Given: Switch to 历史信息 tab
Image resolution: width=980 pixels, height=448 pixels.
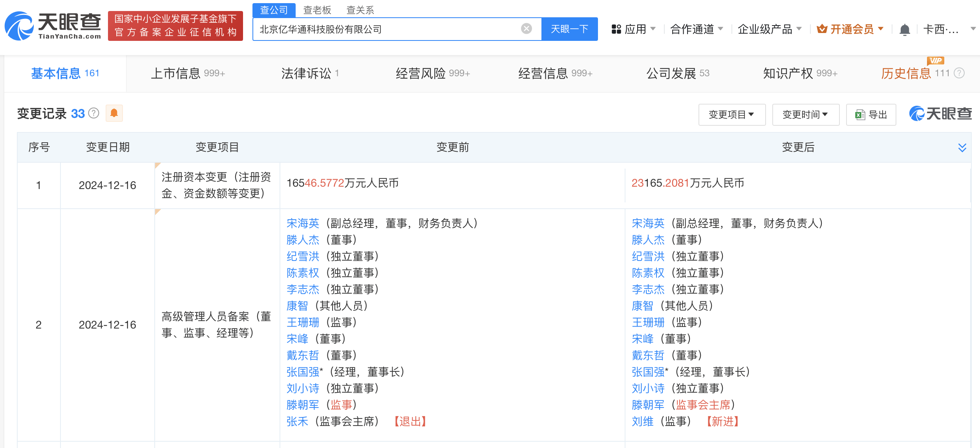Looking at the screenshot, I should pyautogui.click(x=915, y=73).
